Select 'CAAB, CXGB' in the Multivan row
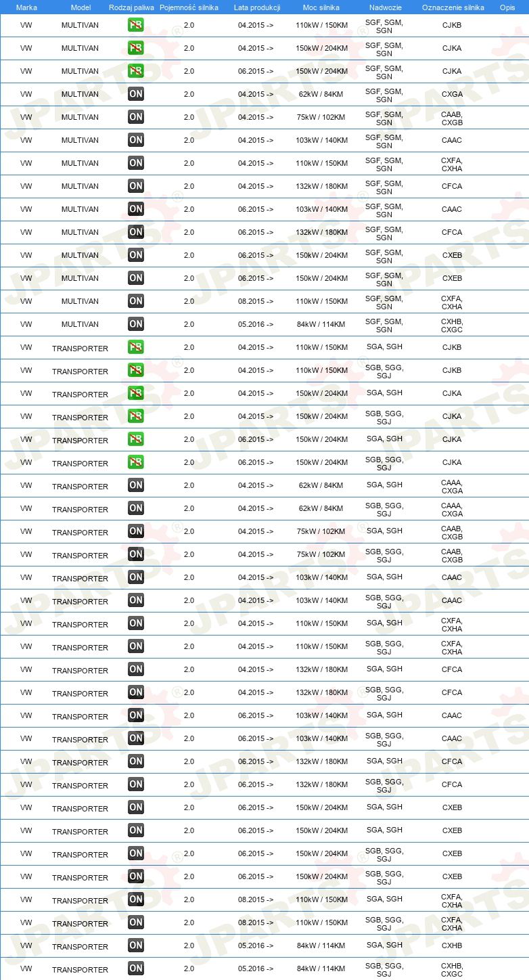 click(x=452, y=118)
